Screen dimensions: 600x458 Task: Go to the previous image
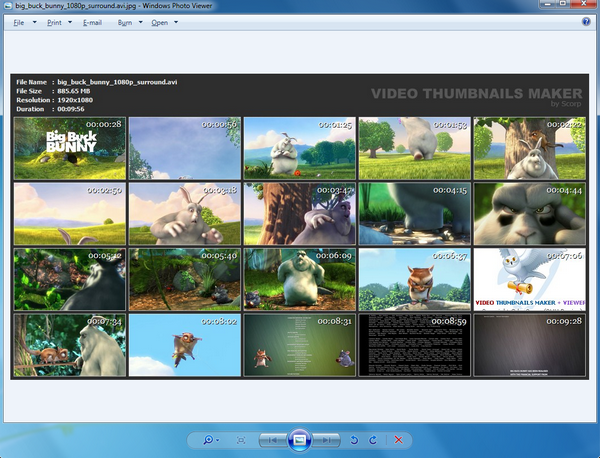coord(273,440)
